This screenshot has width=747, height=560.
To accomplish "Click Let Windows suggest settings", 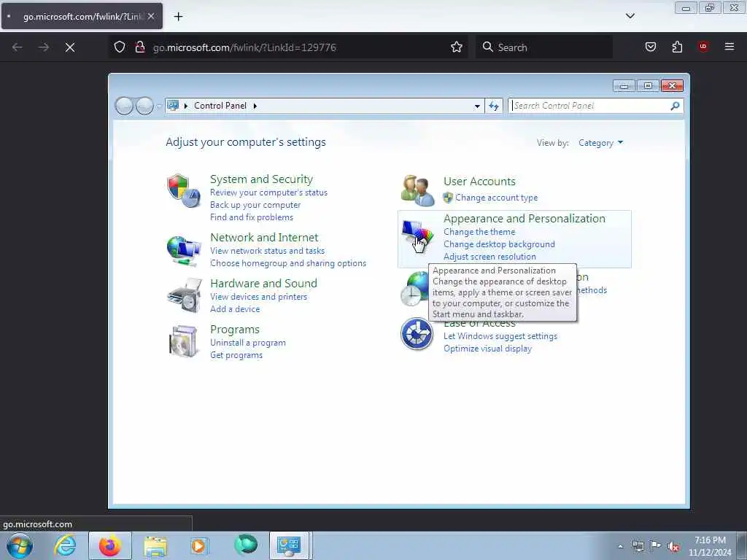I will point(500,336).
